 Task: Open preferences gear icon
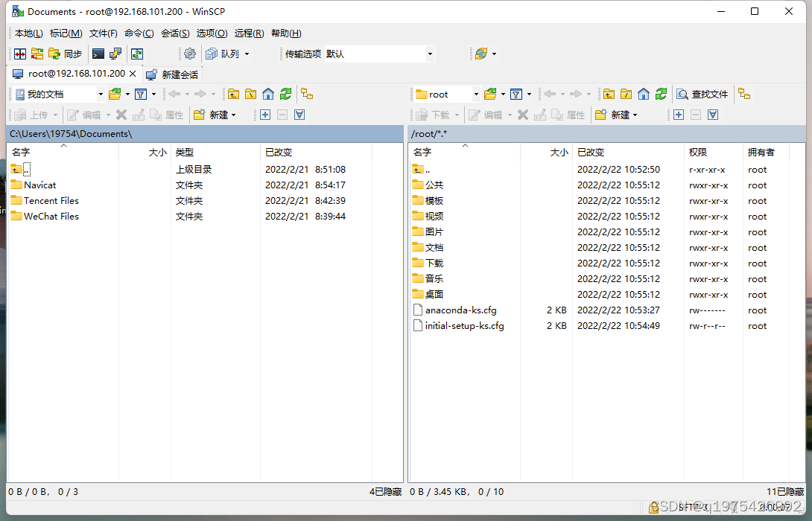(x=190, y=54)
